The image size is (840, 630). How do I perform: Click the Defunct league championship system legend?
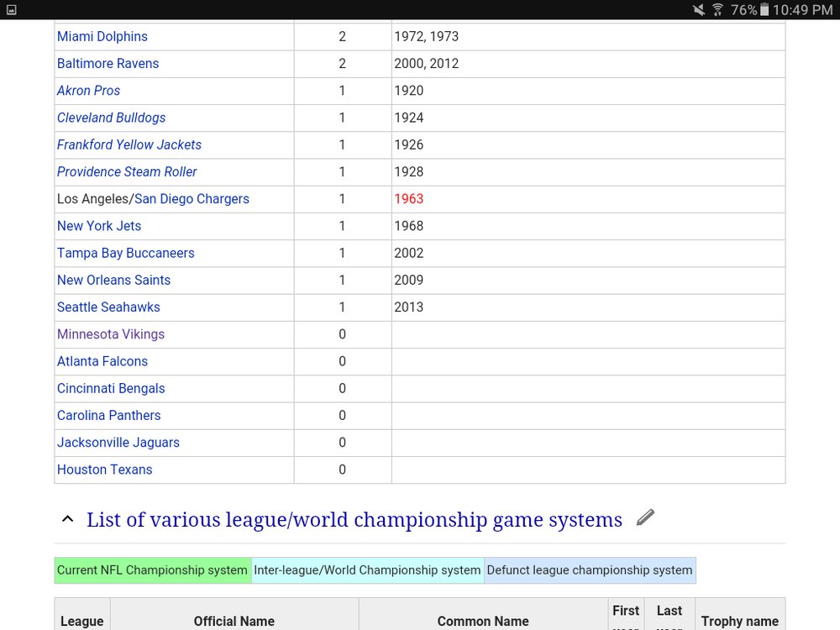click(x=589, y=570)
